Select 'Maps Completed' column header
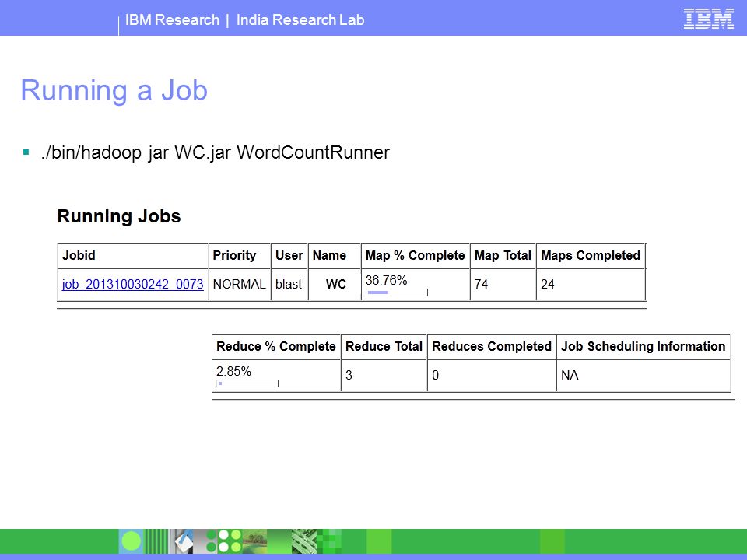Screen dimensions: 747x560 591,256
